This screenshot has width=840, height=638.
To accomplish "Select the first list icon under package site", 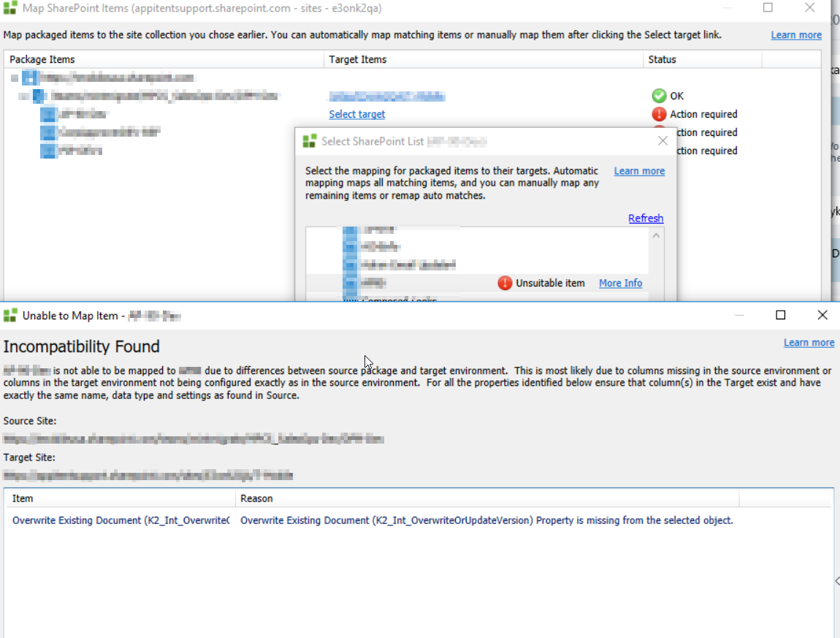I will (48, 114).
